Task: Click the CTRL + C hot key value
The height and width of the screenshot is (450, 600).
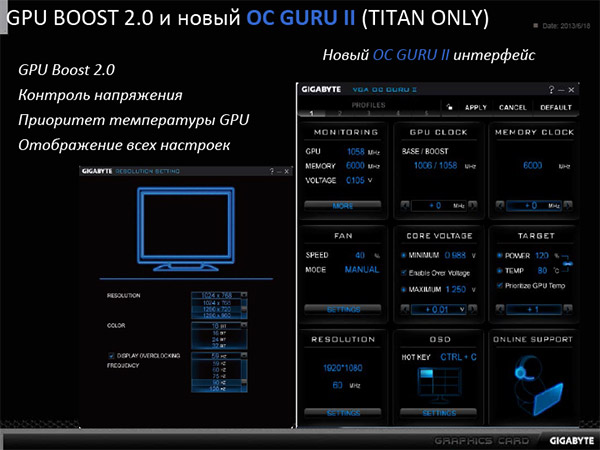Action: point(458,357)
